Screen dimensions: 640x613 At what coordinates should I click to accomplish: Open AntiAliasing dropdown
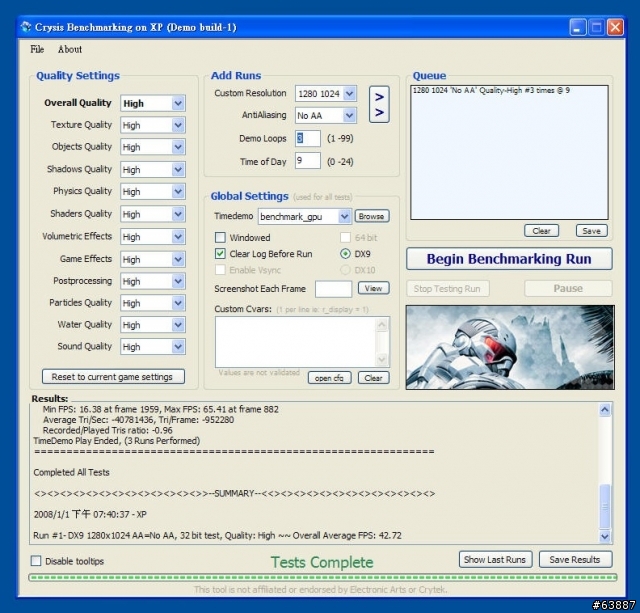click(349, 115)
